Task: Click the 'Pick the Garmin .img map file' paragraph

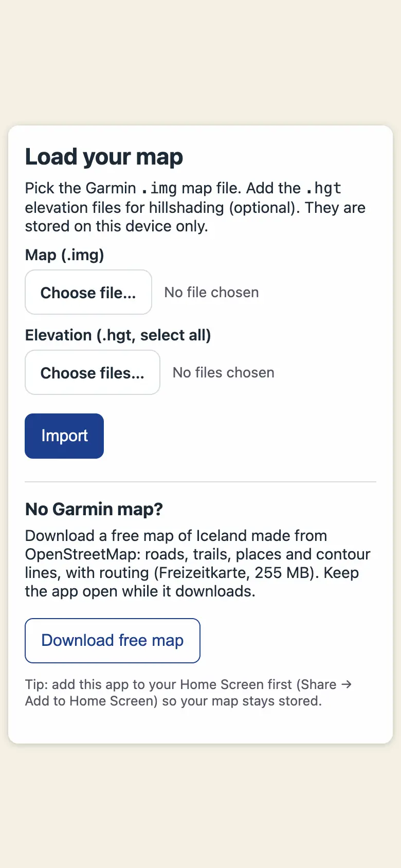Action: click(195, 207)
